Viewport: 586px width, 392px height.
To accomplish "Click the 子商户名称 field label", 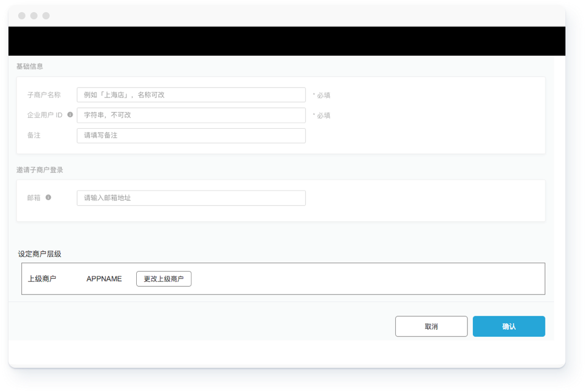I will (44, 95).
